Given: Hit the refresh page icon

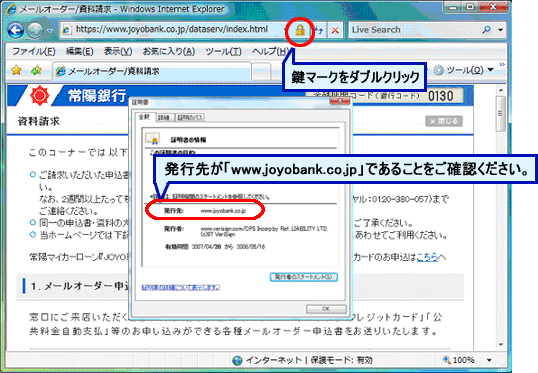Looking at the screenshot, I should click(x=319, y=31).
